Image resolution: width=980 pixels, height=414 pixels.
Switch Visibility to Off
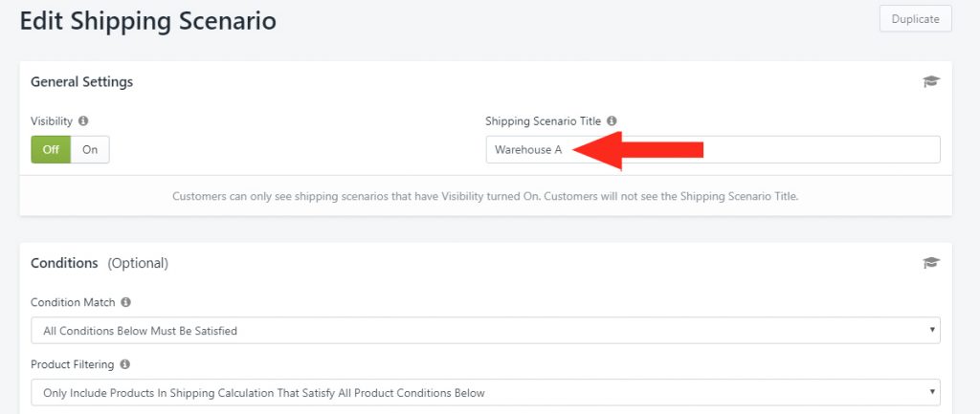pyautogui.click(x=51, y=150)
